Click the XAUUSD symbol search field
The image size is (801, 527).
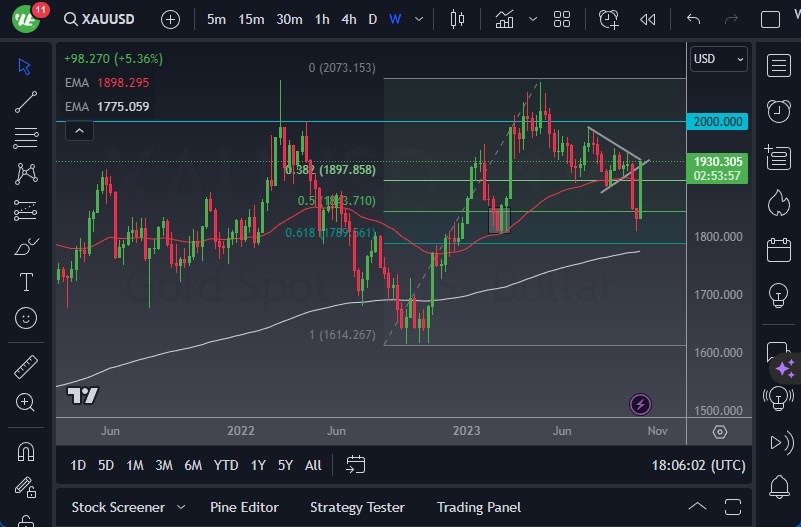point(108,19)
